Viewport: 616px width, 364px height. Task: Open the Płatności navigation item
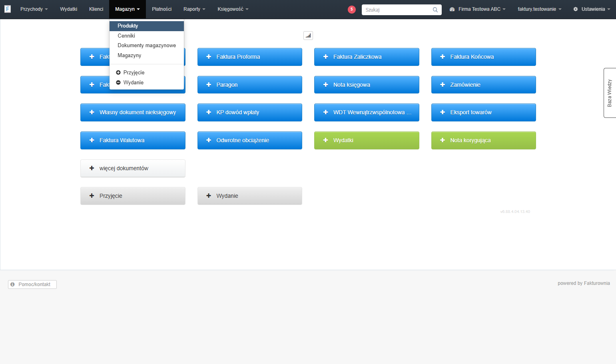[x=162, y=9]
